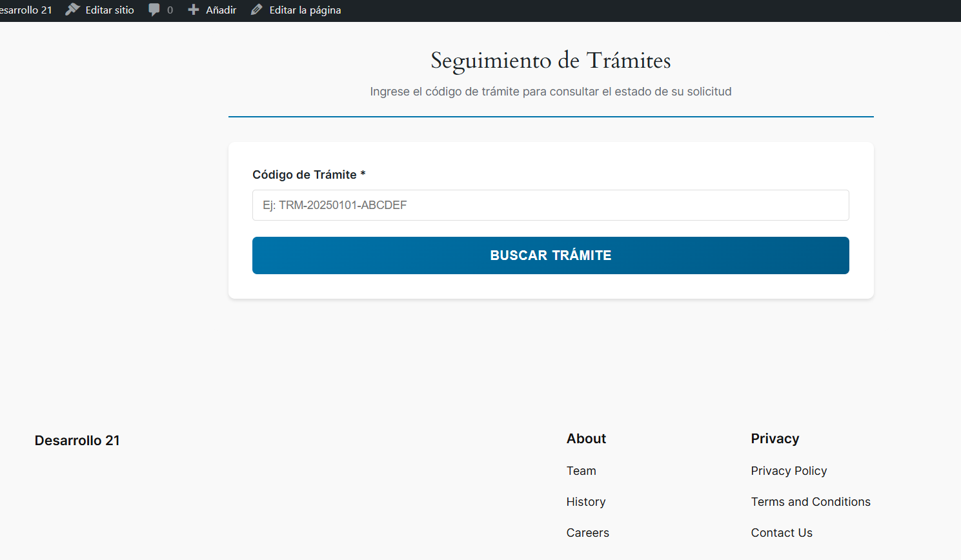Click the Editar sitio brush icon
This screenshot has width=961, height=560.
click(x=72, y=10)
